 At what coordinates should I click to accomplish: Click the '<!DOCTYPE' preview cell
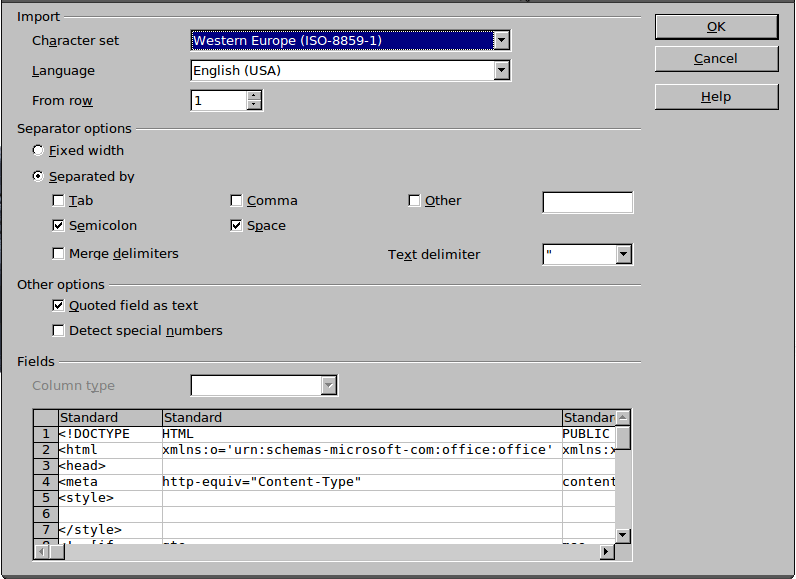[x=110, y=434]
